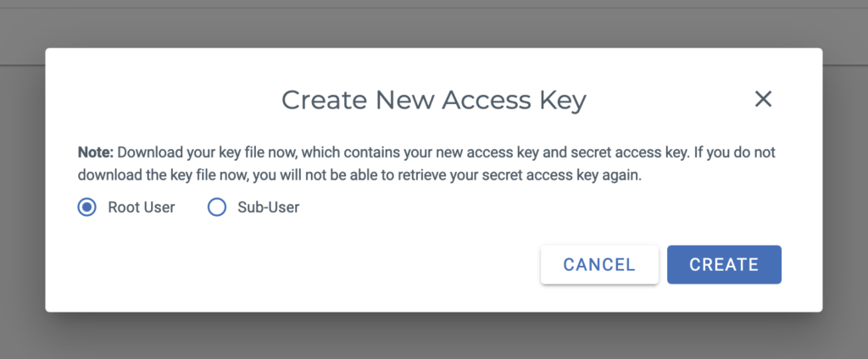Click the Create New Access Key title
868x359 pixels.
pos(434,101)
